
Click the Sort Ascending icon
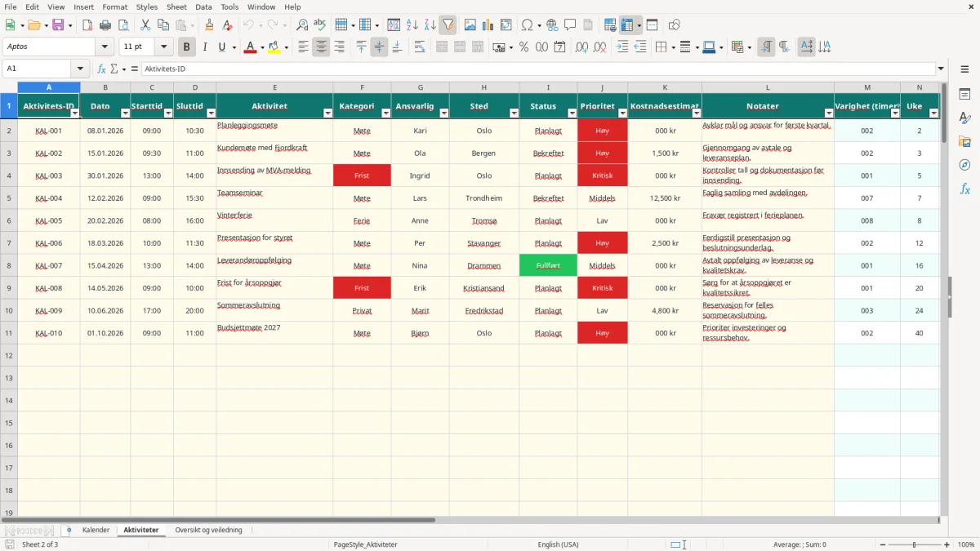pos(412,25)
